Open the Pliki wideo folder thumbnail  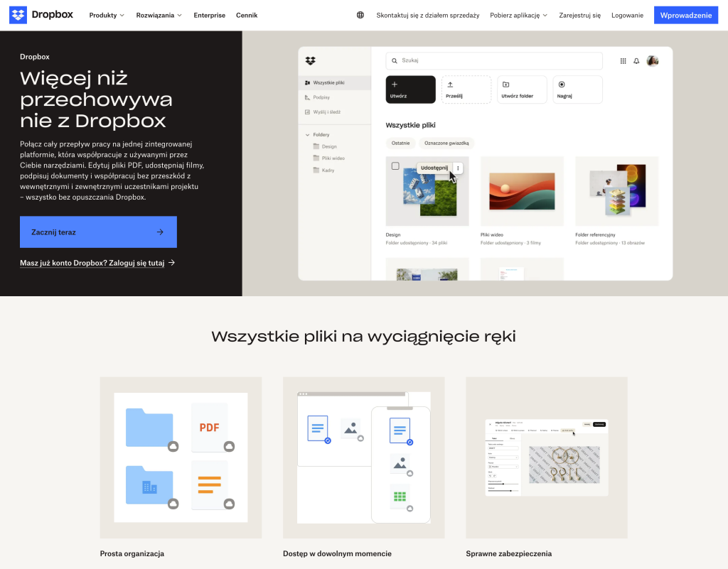[522, 191]
